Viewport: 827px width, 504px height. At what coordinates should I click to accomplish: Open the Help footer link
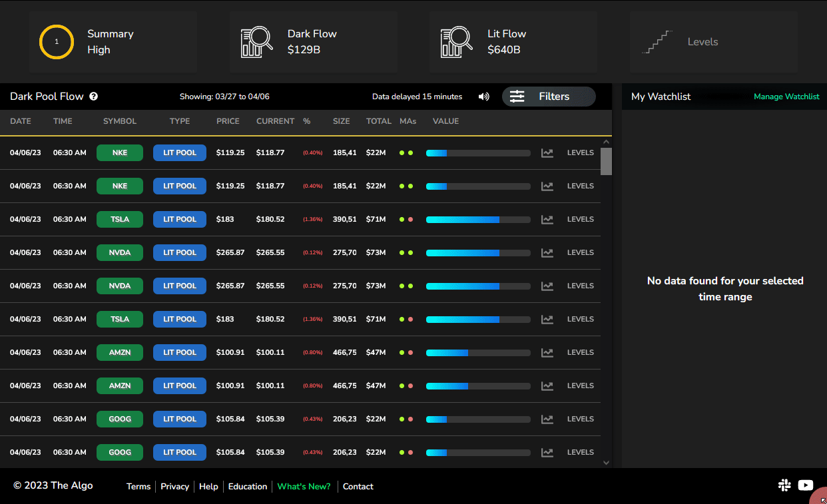208,487
